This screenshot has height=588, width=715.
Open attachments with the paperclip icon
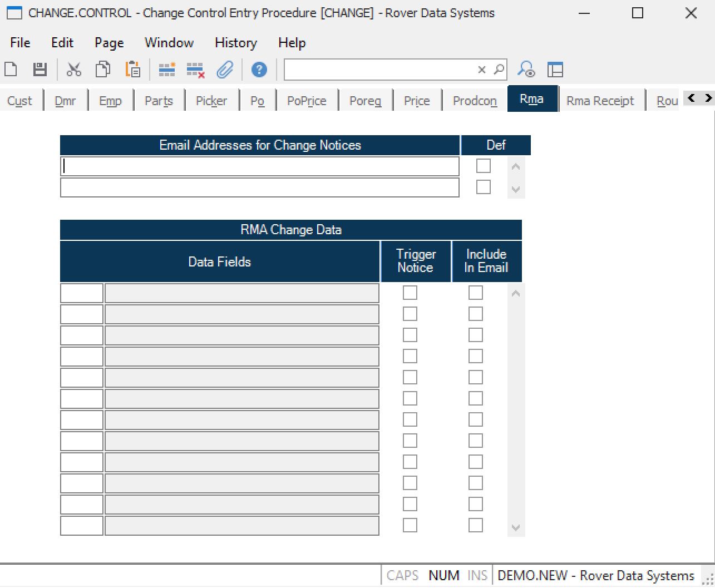click(225, 70)
